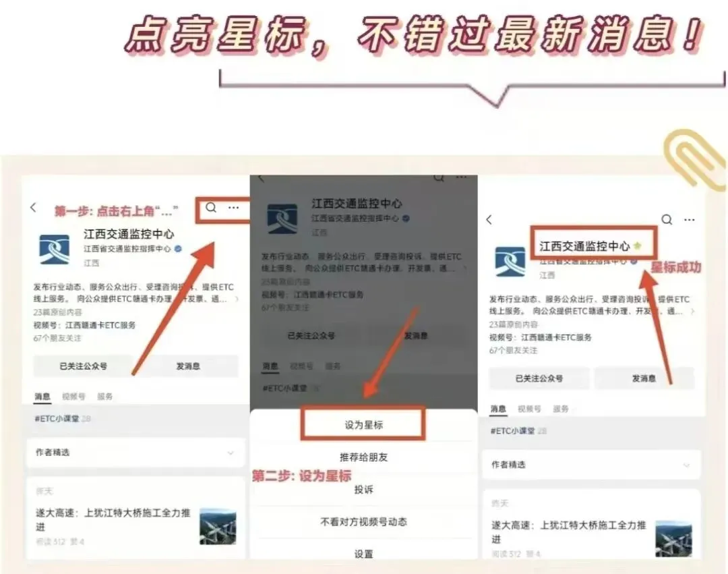The height and width of the screenshot is (574, 728).
Task: Tap the account avatar in the right panel
Action: pos(510,262)
